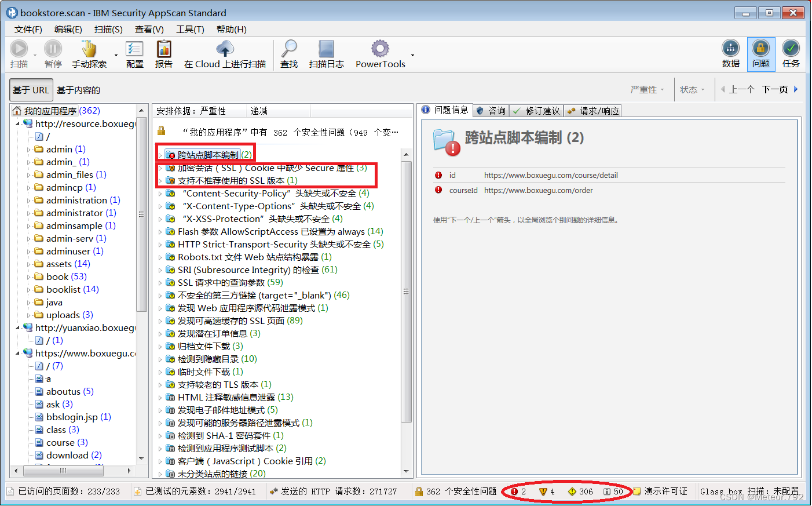Open the 配置 configuration icon
This screenshot has width=812, height=506.
(x=135, y=49)
